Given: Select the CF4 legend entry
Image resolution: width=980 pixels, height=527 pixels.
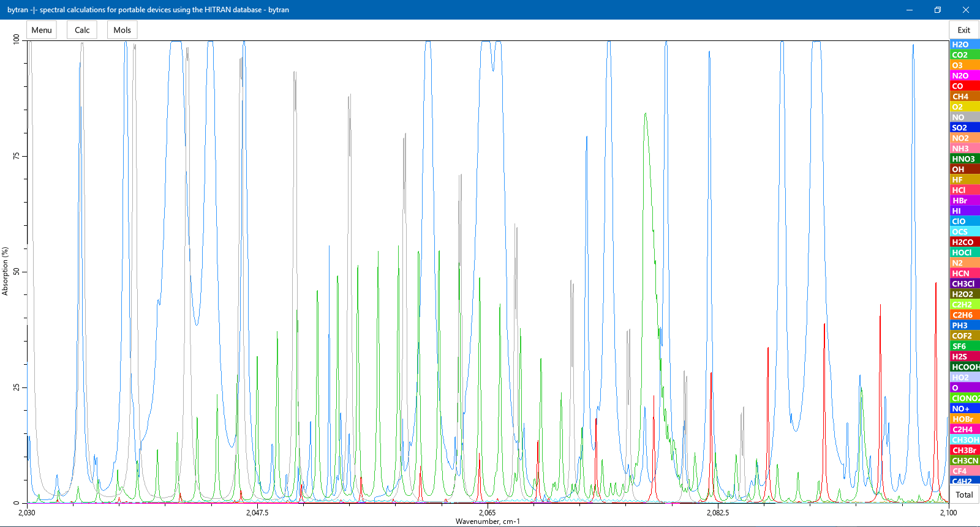Looking at the screenshot, I should pyautogui.click(x=965, y=471).
